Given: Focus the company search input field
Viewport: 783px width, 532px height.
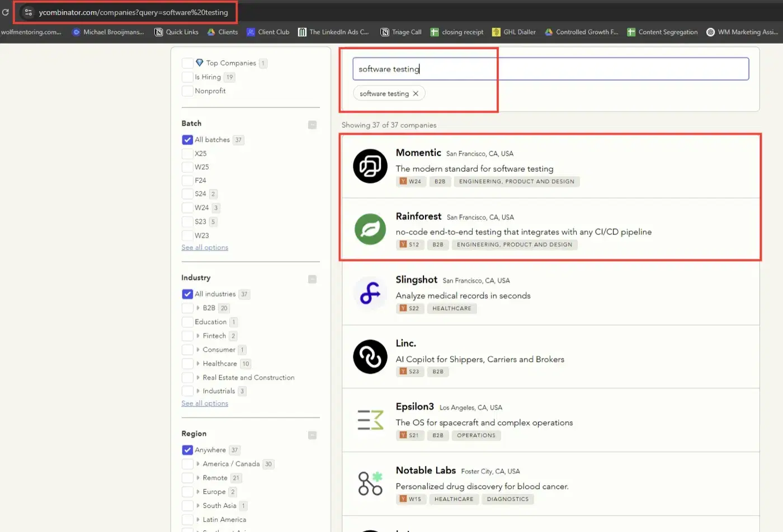Looking at the screenshot, I should coord(550,69).
